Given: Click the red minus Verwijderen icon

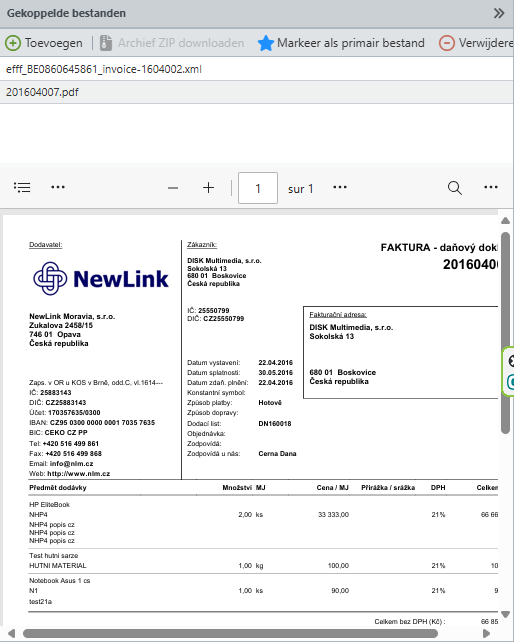Looking at the screenshot, I should (446, 43).
